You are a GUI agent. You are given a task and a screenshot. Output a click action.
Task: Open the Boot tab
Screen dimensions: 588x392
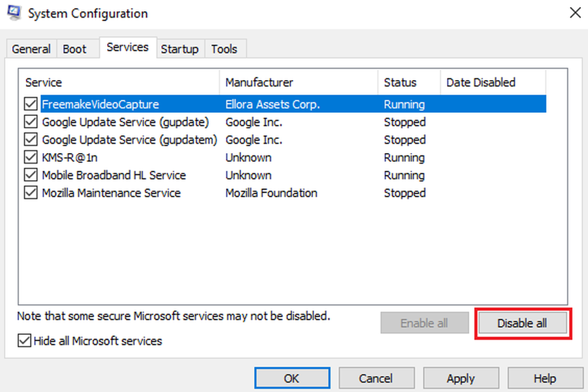pos(75,49)
